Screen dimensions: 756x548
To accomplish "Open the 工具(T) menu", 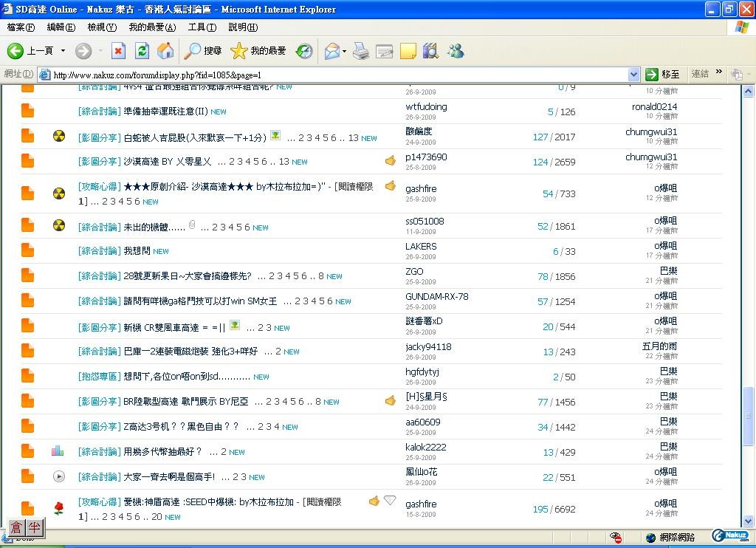I will tap(202, 27).
